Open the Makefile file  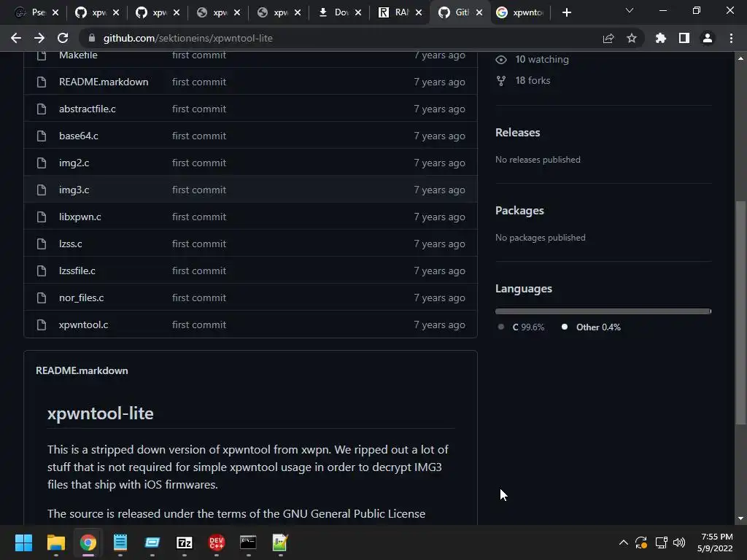tap(78, 55)
